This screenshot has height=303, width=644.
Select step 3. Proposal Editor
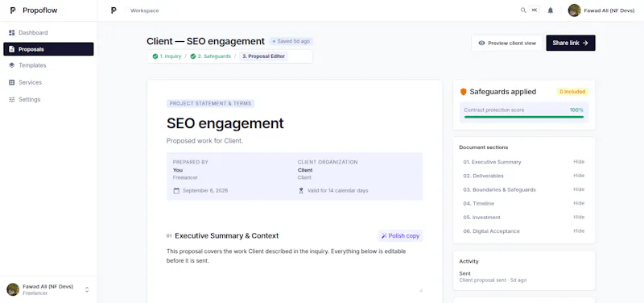[x=263, y=56]
